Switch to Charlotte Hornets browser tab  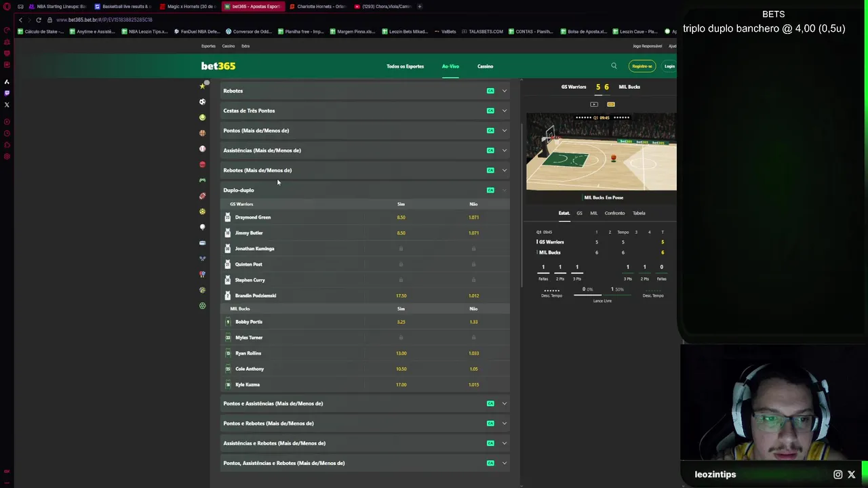click(x=317, y=6)
